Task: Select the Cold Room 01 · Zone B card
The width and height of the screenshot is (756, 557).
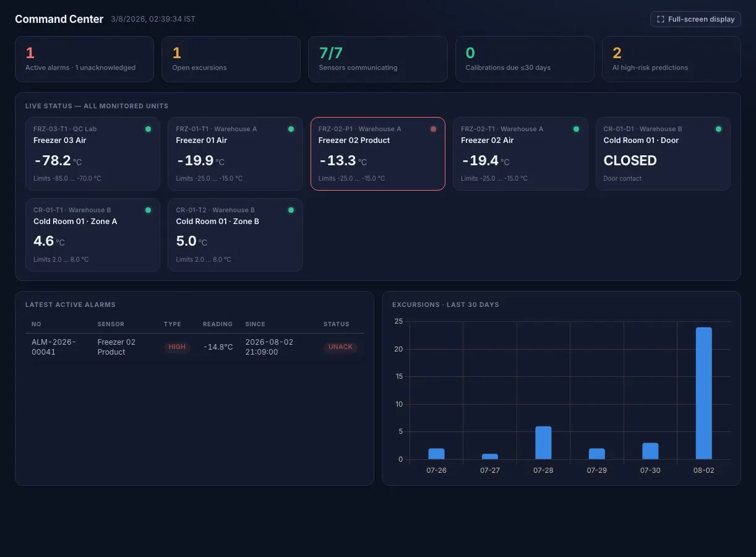Action: [x=235, y=235]
